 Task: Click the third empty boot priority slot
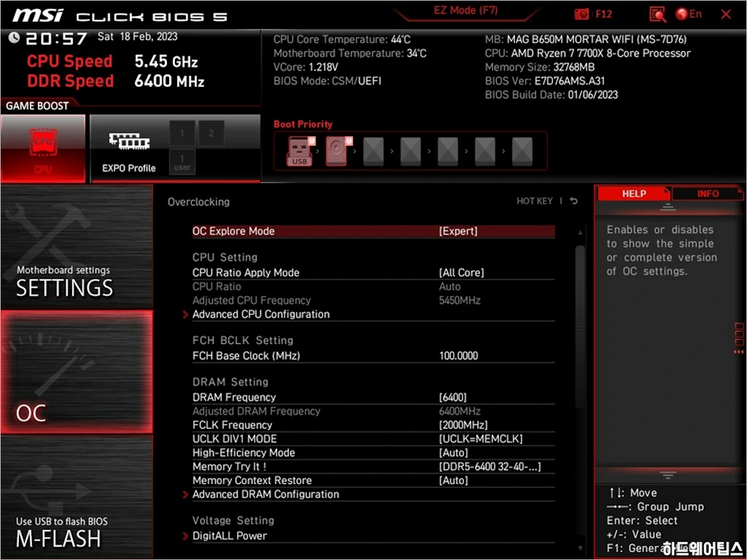(x=447, y=151)
